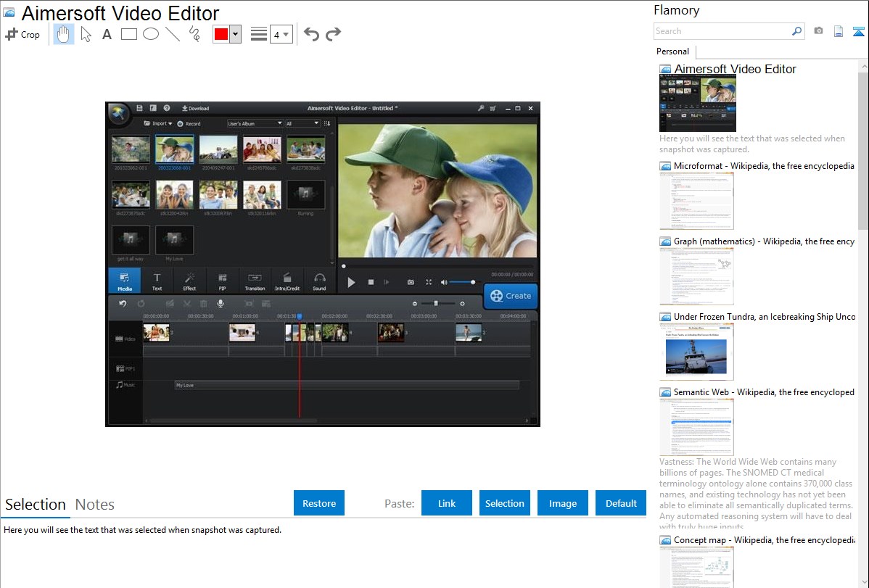Activate the hand pan tool
The height and width of the screenshot is (588, 869).
(64, 34)
